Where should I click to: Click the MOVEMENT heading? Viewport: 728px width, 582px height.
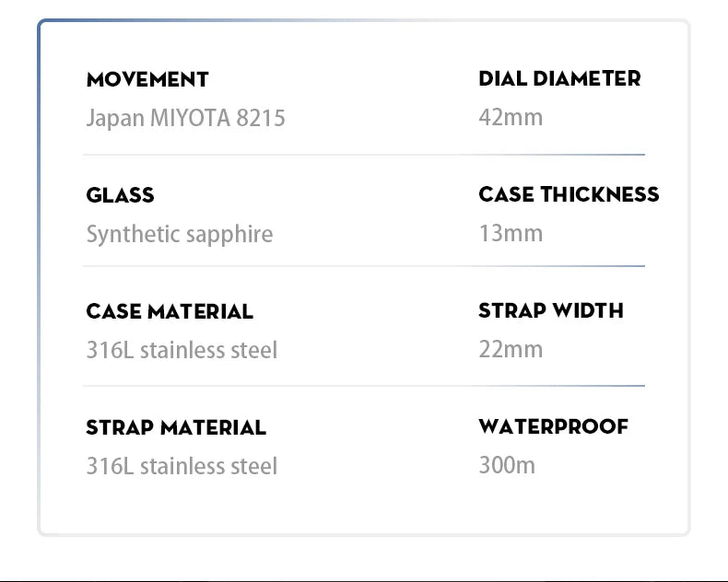(147, 79)
